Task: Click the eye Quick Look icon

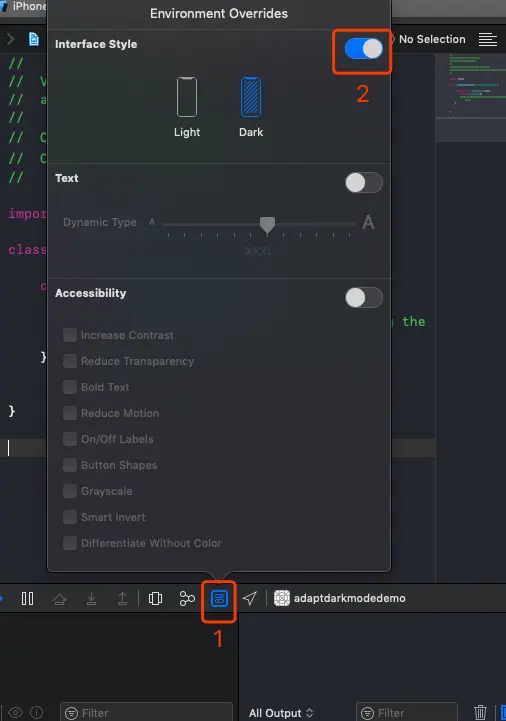Action: [x=15, y=713]
